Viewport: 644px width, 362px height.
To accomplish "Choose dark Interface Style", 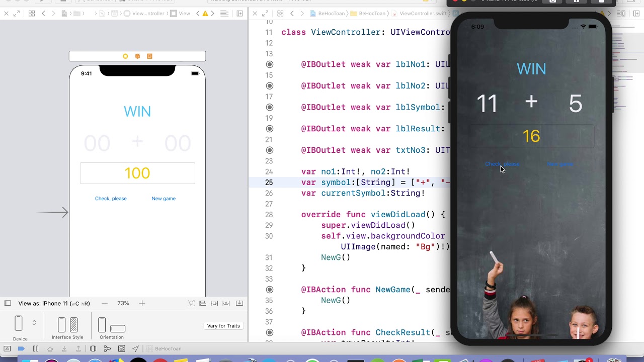I will point(73,325).
